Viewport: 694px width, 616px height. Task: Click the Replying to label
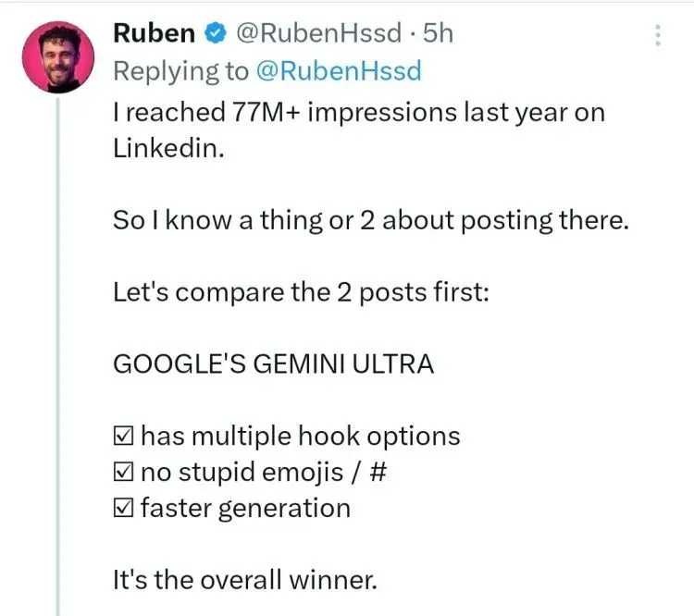pos(181,72)
